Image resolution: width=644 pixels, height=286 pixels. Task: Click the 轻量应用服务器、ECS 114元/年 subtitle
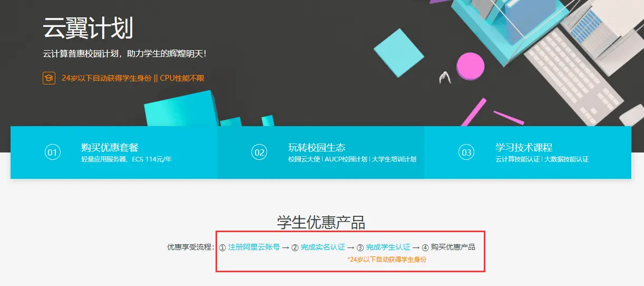[126, 159]
